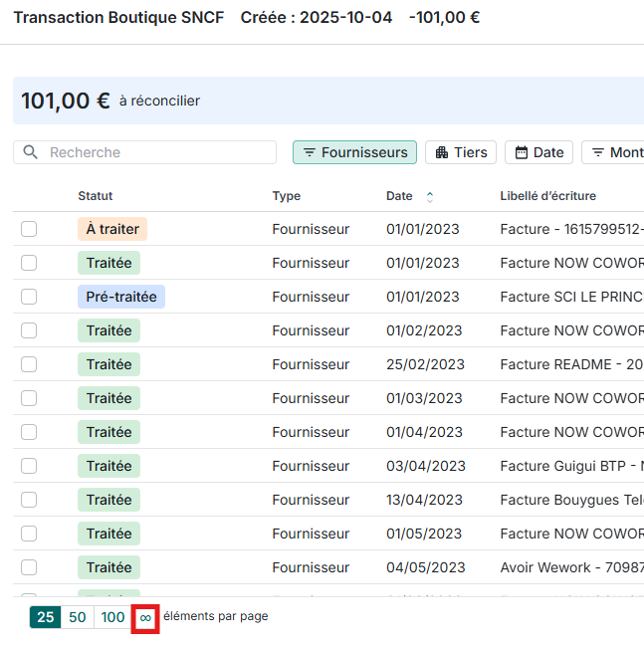Click the À traiter status badge
The image size is (644, 648).
tap(112, 229)
